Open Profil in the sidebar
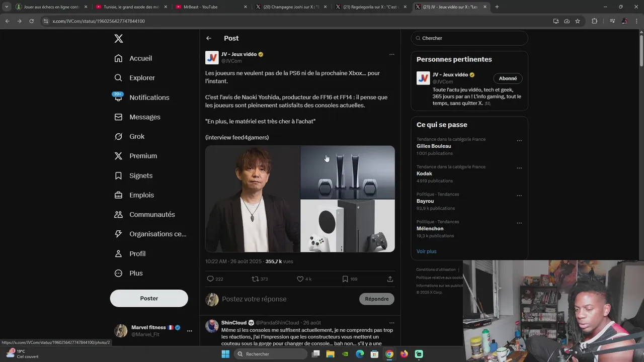 [x=130, y=254]
